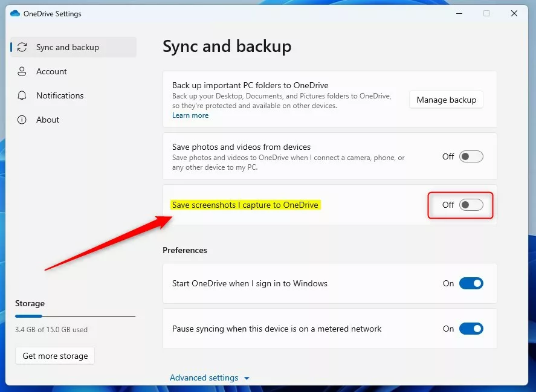Go to the About page

48,120
